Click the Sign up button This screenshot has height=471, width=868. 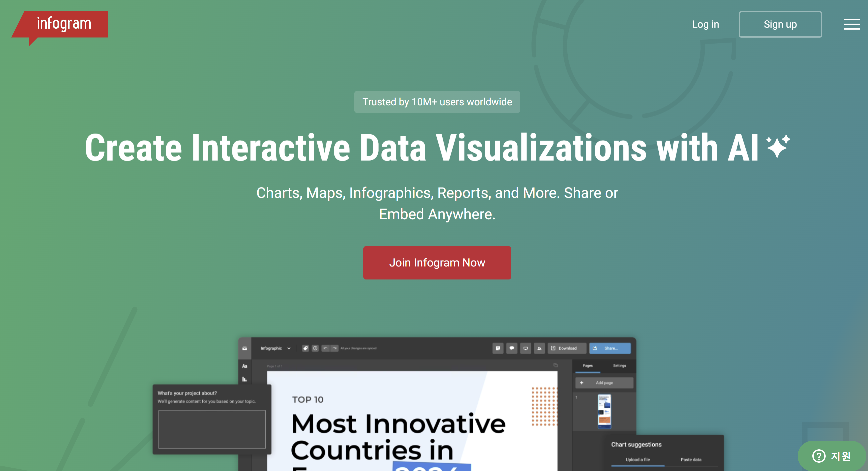[x=780, y=24]
